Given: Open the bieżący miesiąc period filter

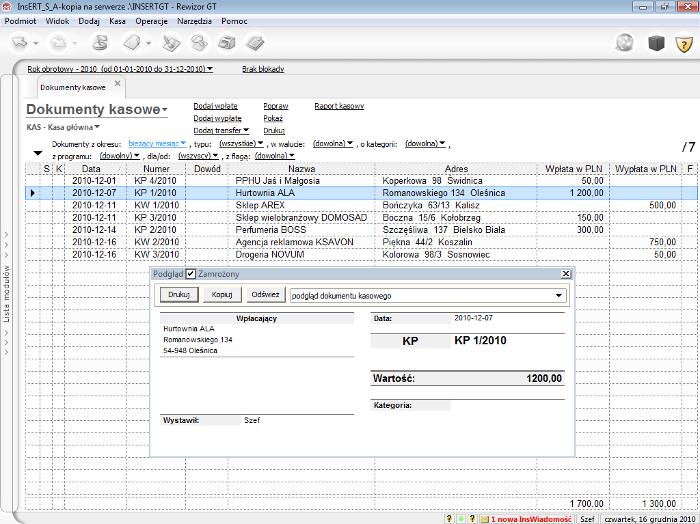Looking at the screenshot, I should tap(157, 143).
